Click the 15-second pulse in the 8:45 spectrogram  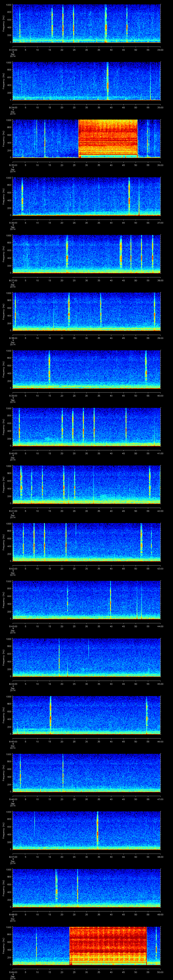pyautogui.click(x=50, y=715)
